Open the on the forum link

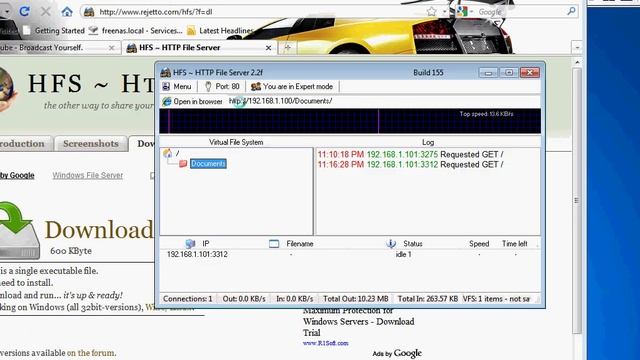[x=91, y=353]
